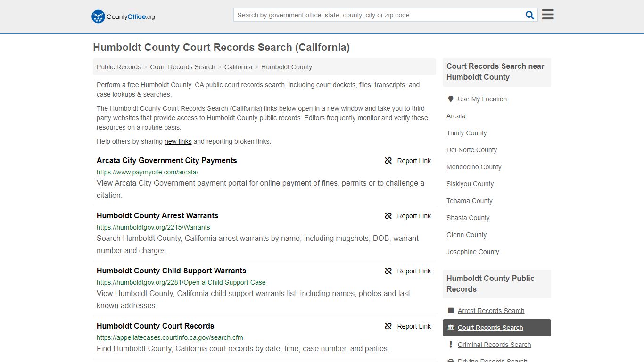
Task: Visit the humboldtgov.org/2215/Warrants URL
Action: (153, 227)
